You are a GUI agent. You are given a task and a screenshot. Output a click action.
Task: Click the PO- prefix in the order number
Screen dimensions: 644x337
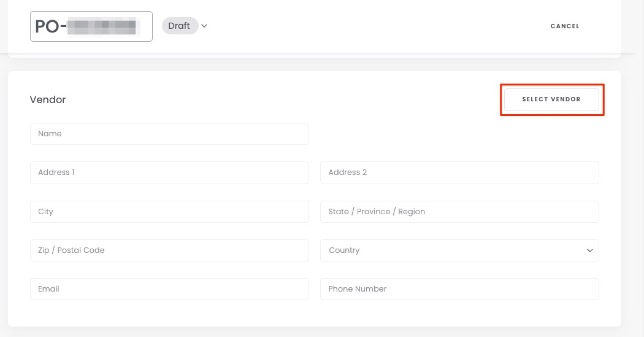[50, 26]
